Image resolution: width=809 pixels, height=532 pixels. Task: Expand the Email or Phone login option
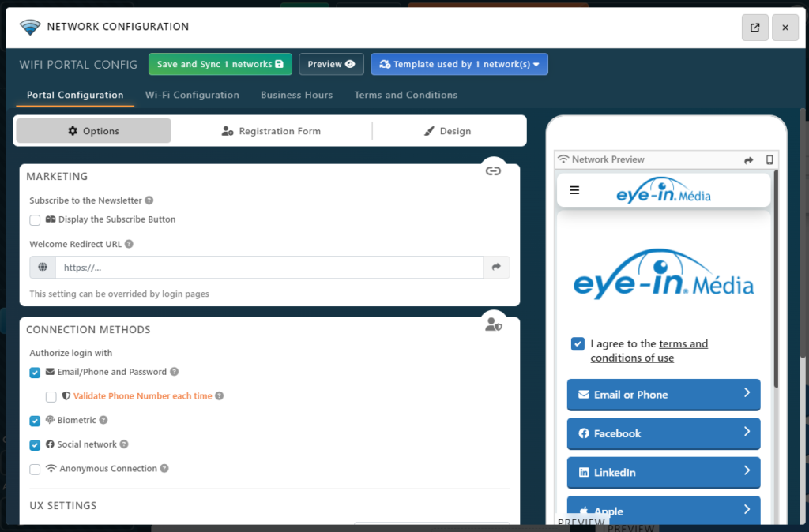(664, 395)
